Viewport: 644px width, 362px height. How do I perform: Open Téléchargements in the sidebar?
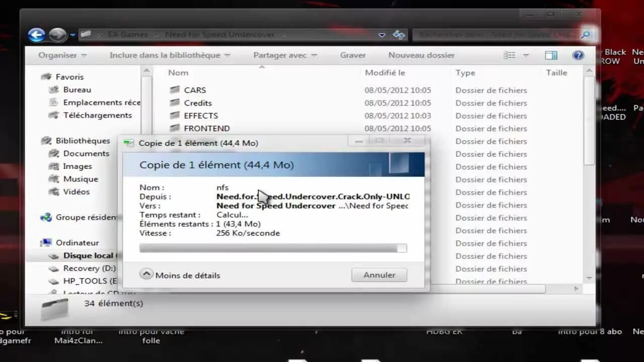coord(98,115)
